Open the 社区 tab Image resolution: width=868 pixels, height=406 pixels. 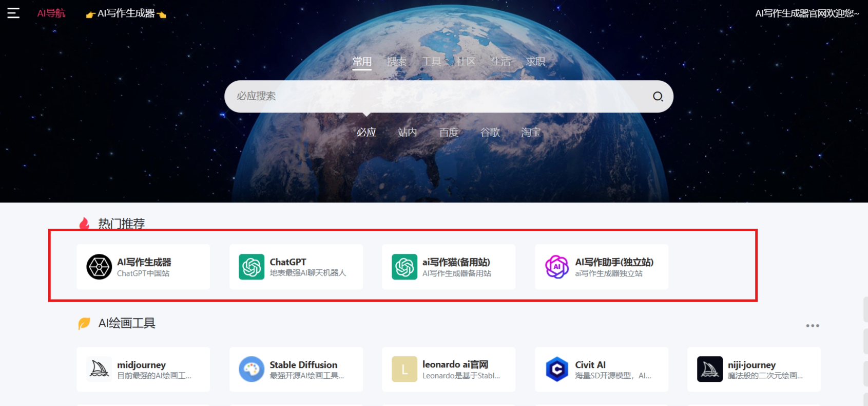coord(466,62)
